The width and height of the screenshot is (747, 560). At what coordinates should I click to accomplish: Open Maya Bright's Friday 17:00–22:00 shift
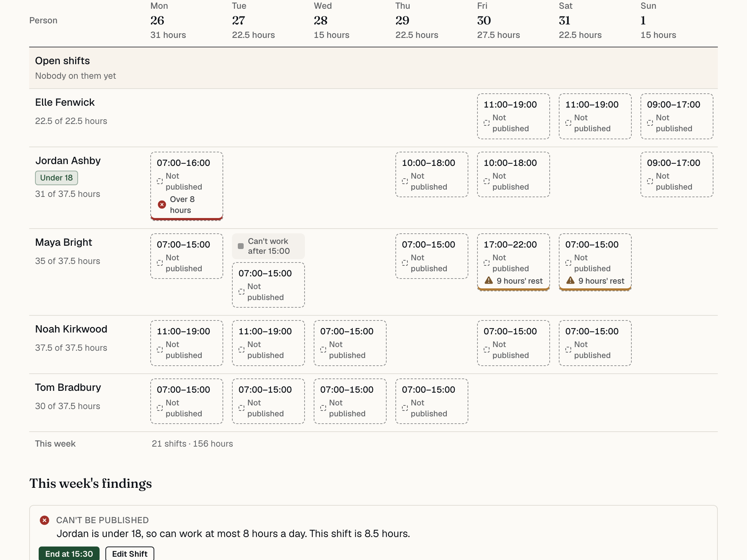tap(514, 262)
